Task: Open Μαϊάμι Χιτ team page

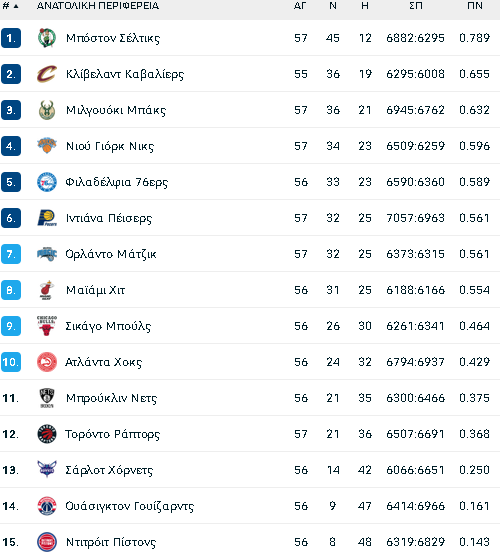Action: pos(95,290)
